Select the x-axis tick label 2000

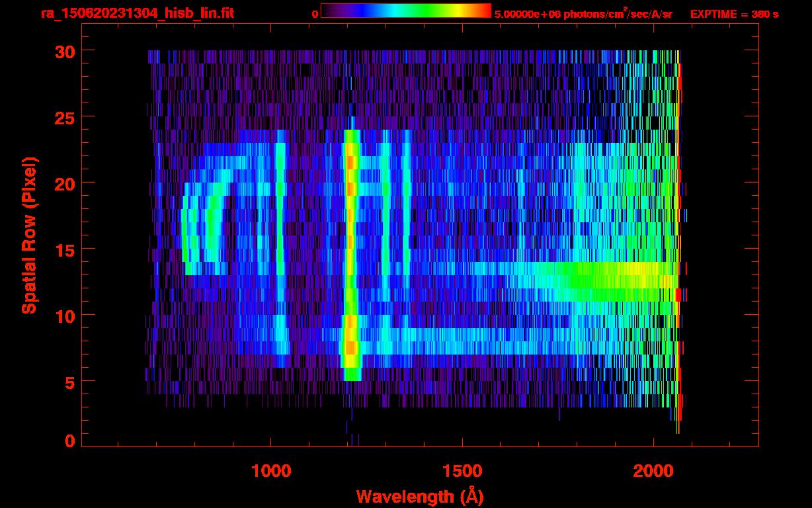click(x=653, y=471)
